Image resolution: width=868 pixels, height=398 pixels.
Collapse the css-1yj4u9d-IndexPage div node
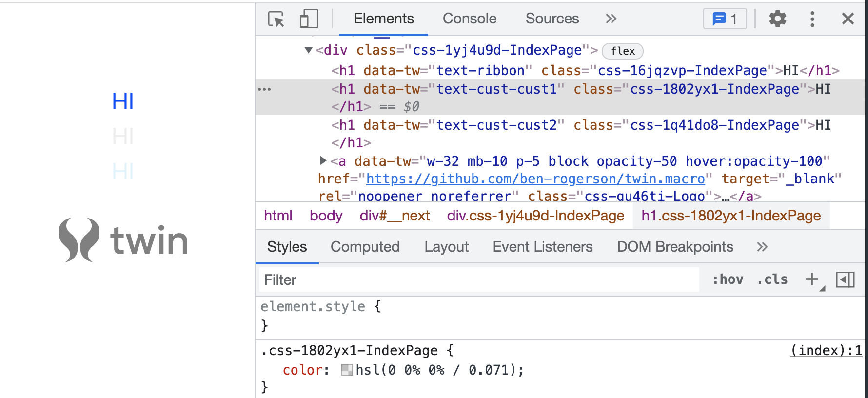coord(308,50)
